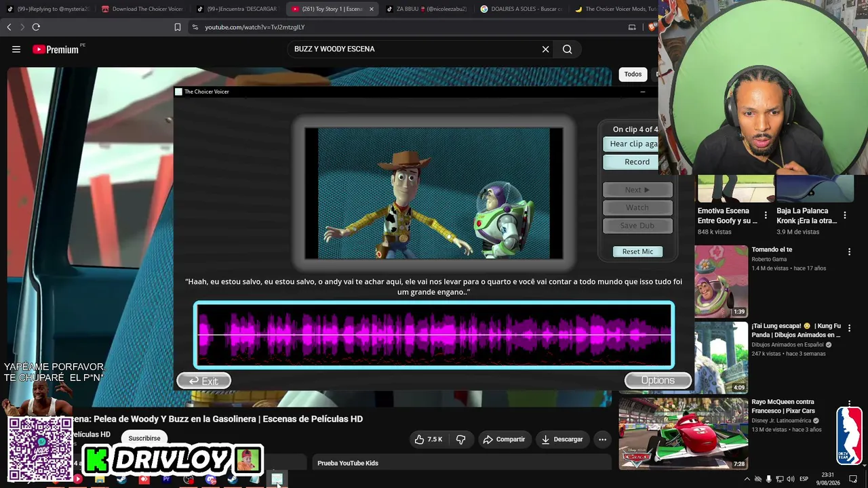Like the video with the thumbs-up button
Viewport: 868px width, 488px height.
coord(427,439)
